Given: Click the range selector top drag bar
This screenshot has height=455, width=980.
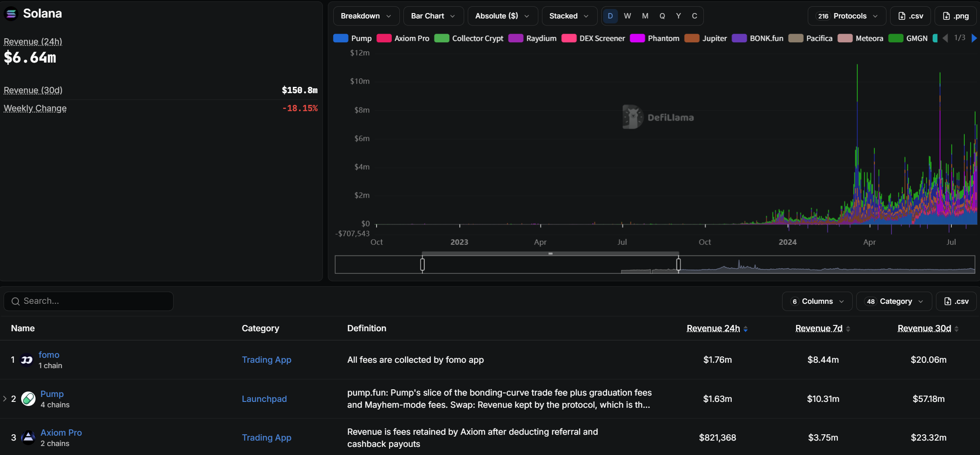Looking at the screenshot, I should point(550,254).
